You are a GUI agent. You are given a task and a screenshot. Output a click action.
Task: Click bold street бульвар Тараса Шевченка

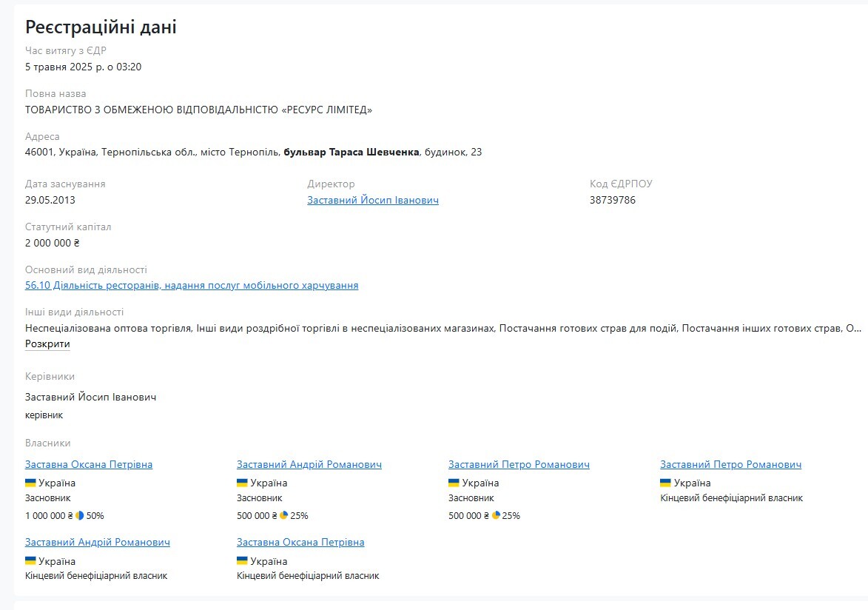coord(351,152)
